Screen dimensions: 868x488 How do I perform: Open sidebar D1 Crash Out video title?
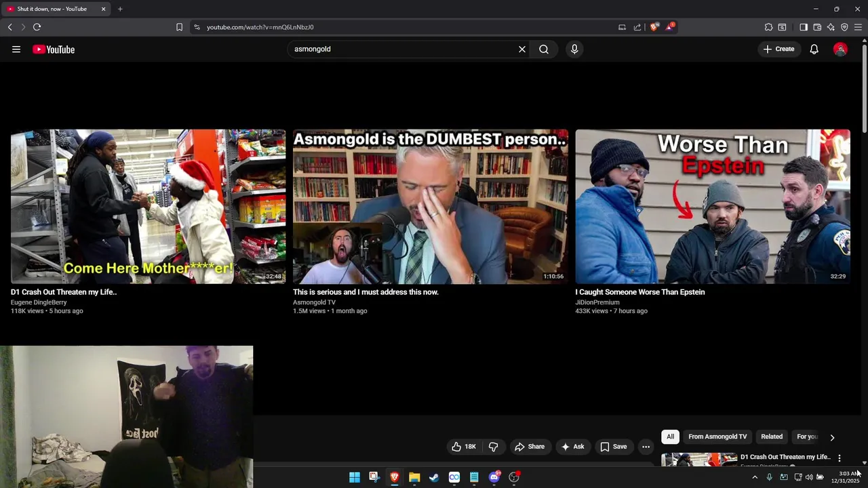tap(785, 457)
